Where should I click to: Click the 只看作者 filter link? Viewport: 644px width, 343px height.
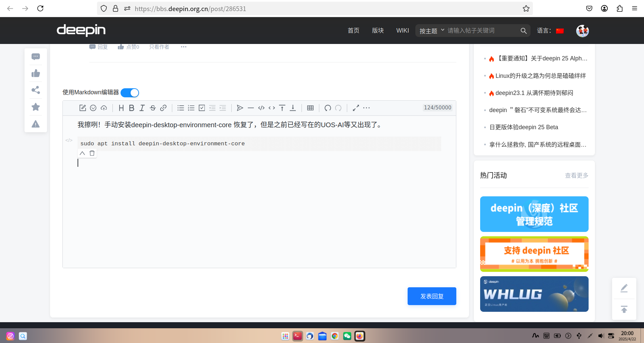159,47
